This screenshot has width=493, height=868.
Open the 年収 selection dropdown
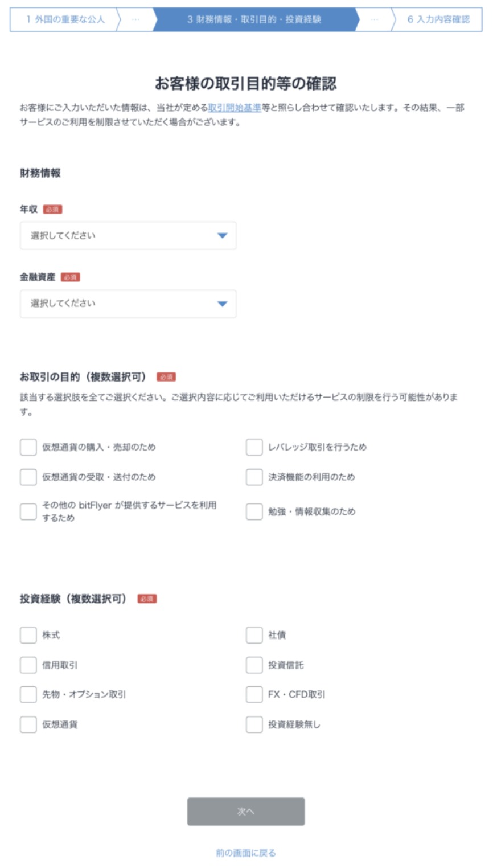point(128,235)
